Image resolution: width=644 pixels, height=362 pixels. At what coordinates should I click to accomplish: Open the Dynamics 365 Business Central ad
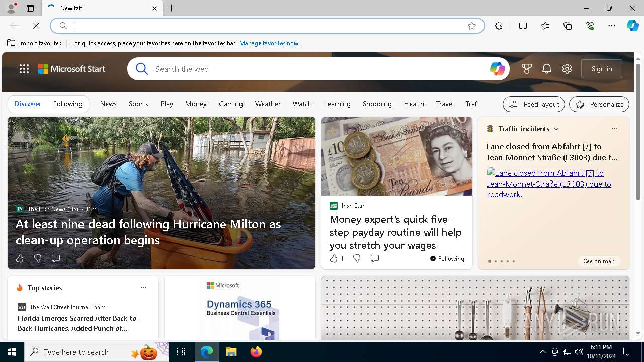[x=240, y=308]
